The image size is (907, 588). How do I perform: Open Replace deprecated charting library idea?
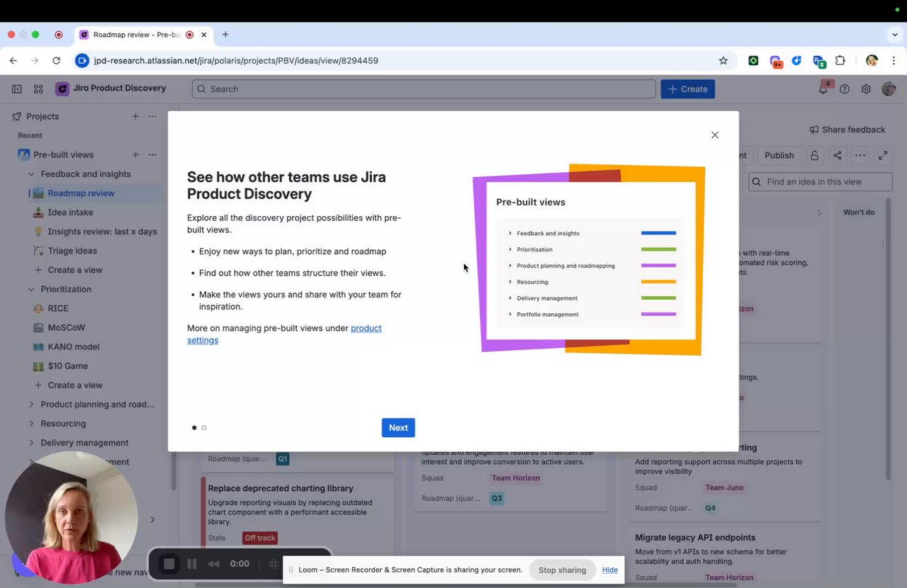[x=281, y=488]
